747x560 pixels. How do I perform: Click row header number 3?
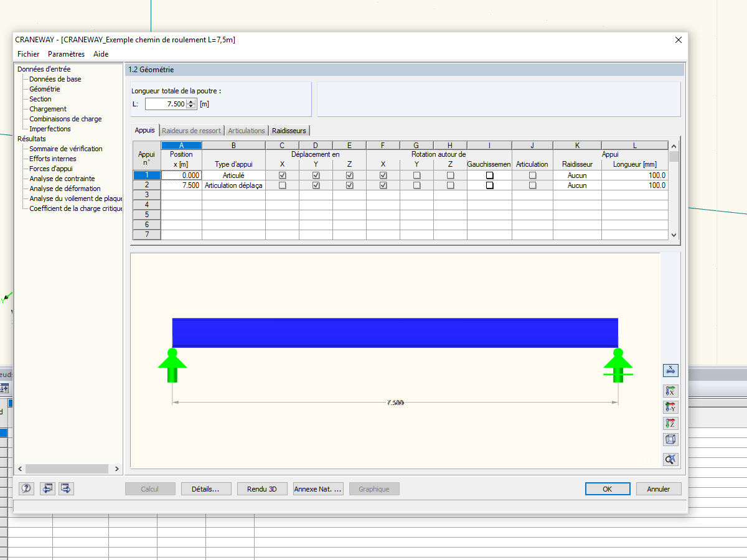pyautogui.click(x=147, y=195)
